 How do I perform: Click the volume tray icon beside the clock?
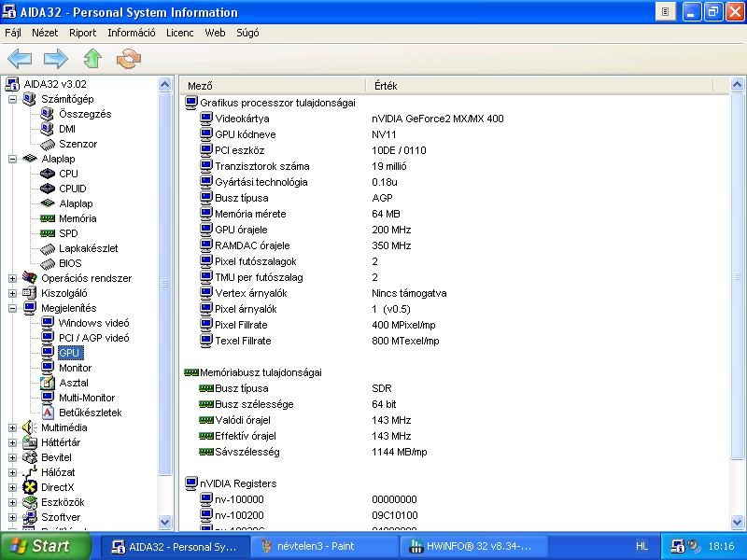point(694,546)
